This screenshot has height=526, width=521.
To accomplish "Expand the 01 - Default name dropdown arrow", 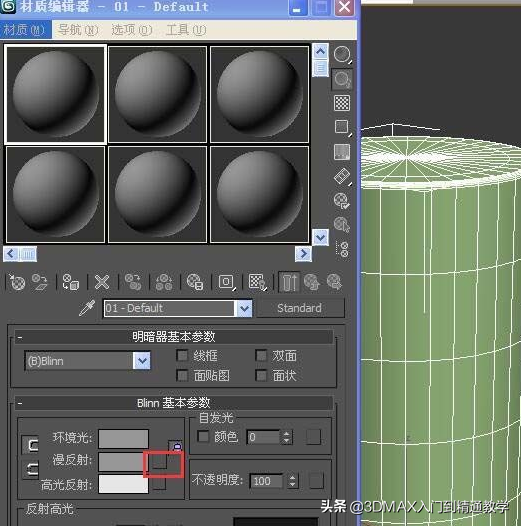I will pyautogui.click(x=244, y=308).
